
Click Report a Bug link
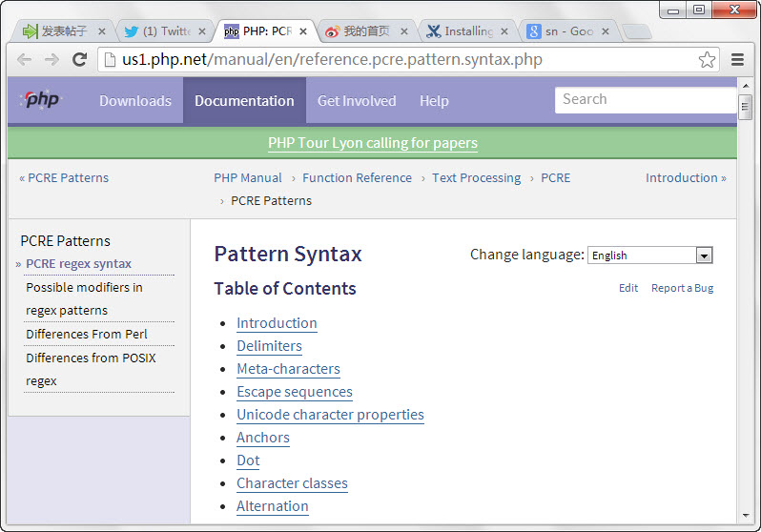click(x=682, y=288)
